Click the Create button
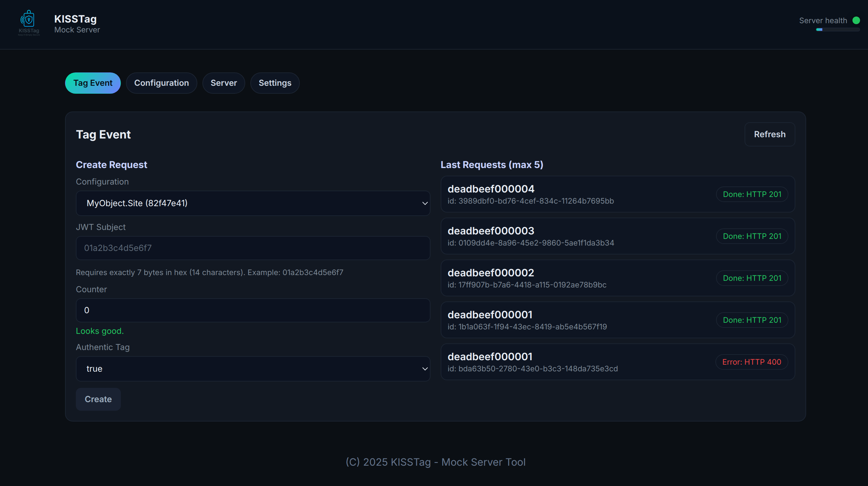The height and width of the screenshot is (486, 868). tap(98, 399)
